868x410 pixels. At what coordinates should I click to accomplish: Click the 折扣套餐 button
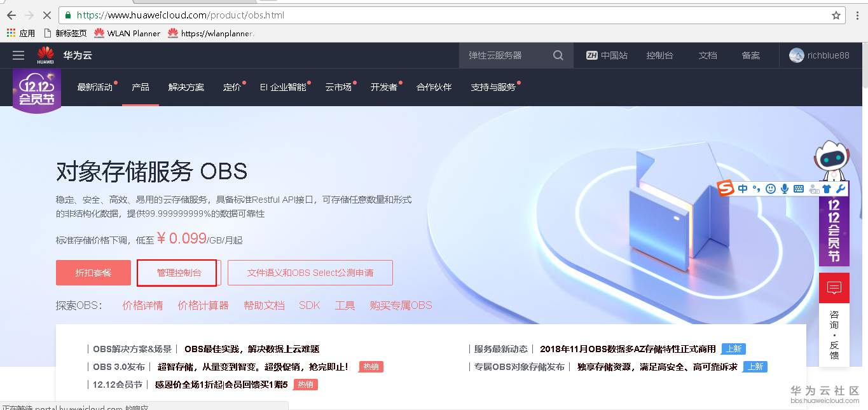93,273
